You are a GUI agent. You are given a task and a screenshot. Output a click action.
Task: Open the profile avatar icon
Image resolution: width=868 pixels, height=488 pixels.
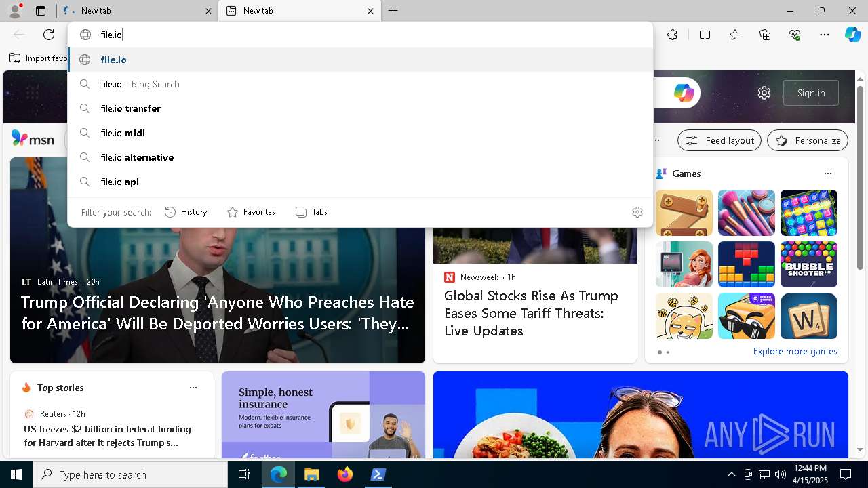[x=14, y=10]
